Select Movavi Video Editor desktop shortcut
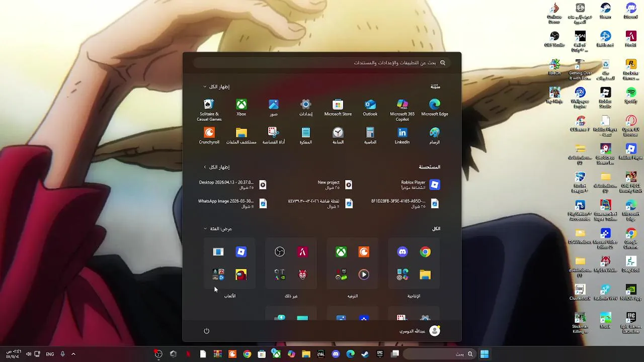The image size is (644, 362). (x=605, y=238)
